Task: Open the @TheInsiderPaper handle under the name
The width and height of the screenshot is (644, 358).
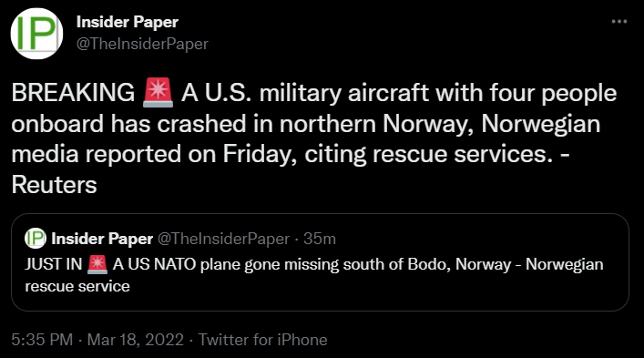Action: pos(142,44)
